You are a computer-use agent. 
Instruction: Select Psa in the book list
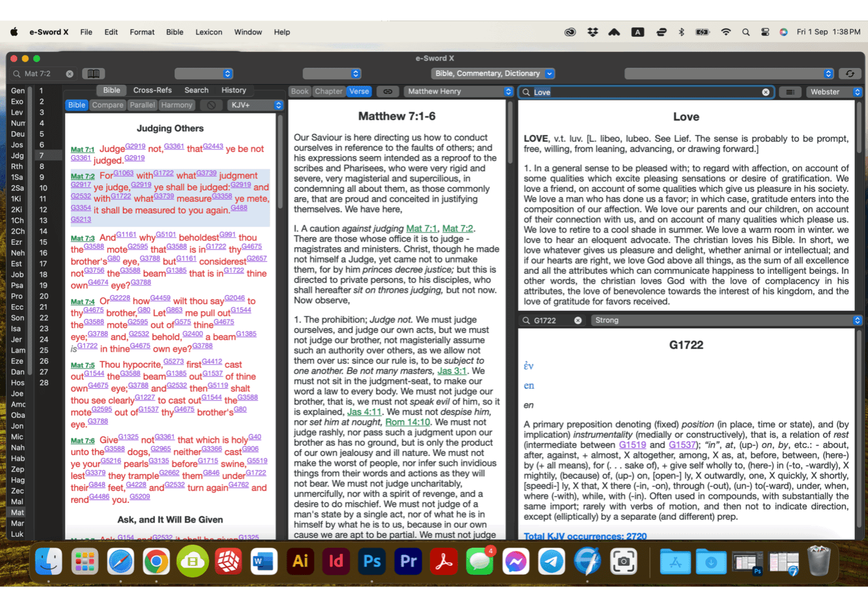coord(17,285)
